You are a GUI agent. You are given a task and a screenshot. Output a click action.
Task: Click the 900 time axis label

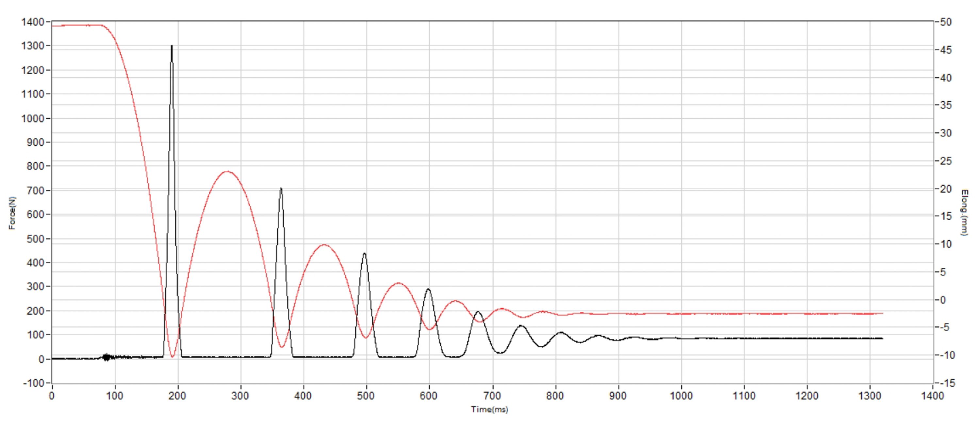(618, 396)
